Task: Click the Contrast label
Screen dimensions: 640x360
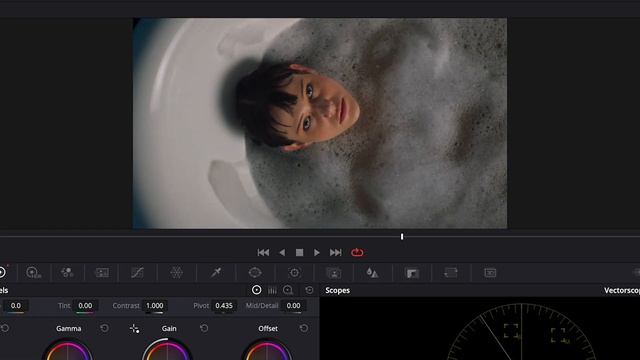Action: pyautogui.click(x=126, y=306)
